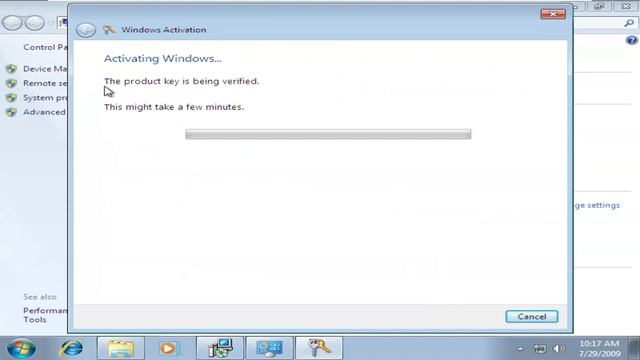
Task: Go forward in the Control Panel window
Action: point(35,23)
